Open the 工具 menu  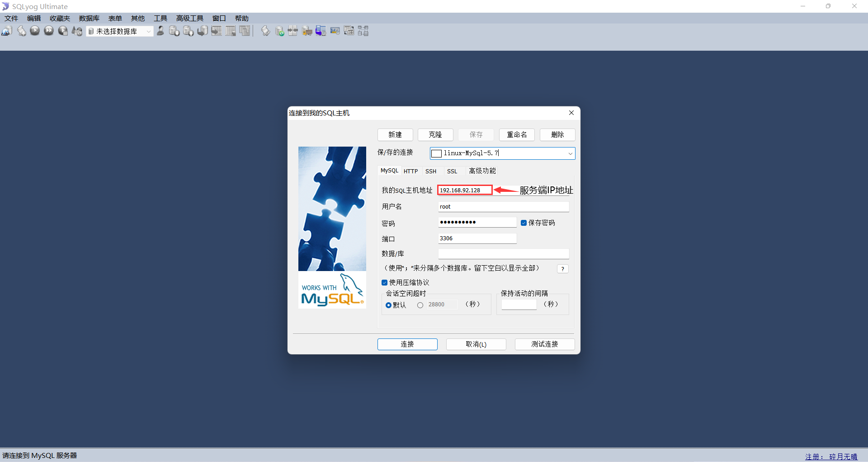[x=160, y=18]
